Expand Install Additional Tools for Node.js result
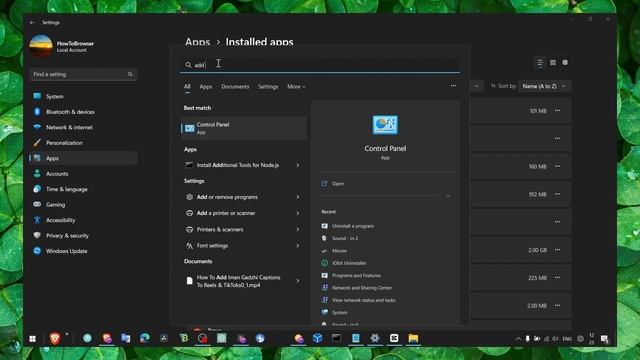Screen dimensions: 640x360 coord(298,165)
